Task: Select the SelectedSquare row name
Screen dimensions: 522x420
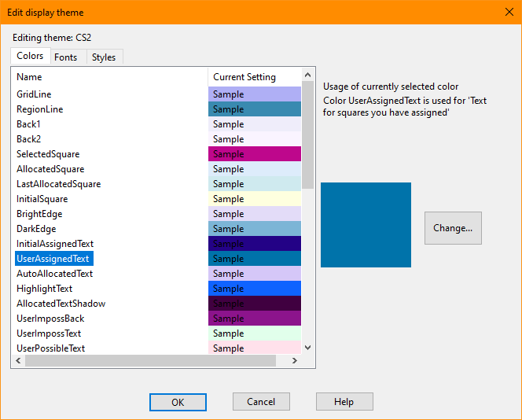Action: (48, 154)
